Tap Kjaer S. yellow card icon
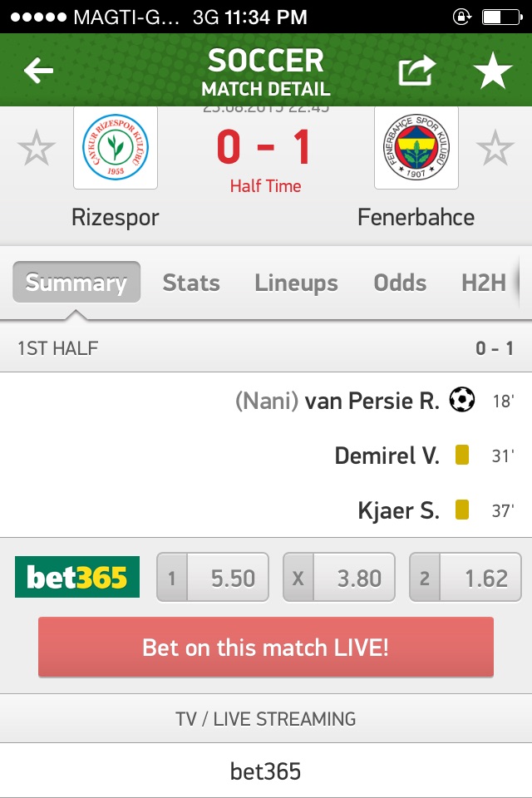This screenshot has height=798, width=532. [462, 510]
